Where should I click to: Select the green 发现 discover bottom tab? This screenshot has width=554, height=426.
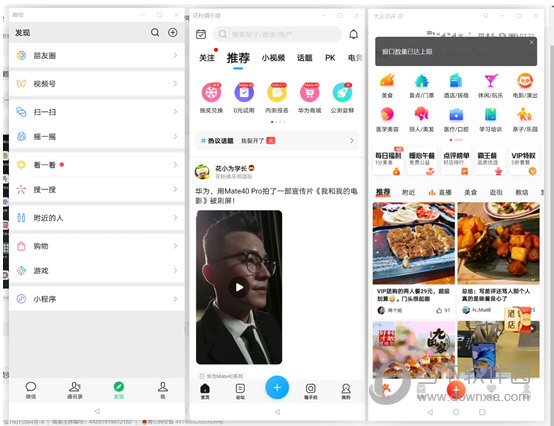click(x=119, y=390)
